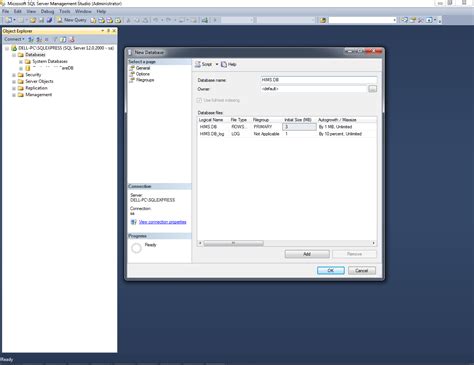
Task: Click the Save All icon in main toolbar
Action: (49, 20)
